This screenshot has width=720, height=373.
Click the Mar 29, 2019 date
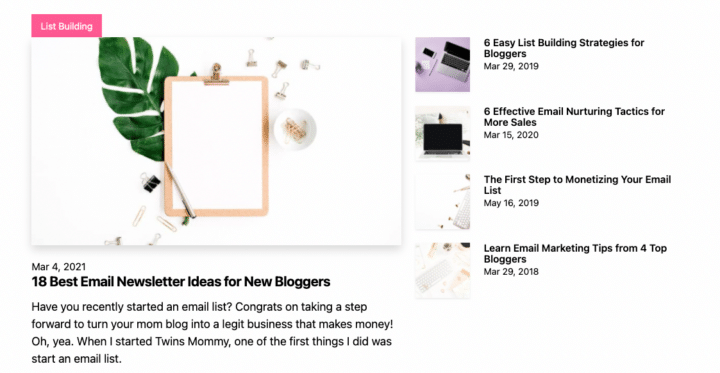pos(511,66)
